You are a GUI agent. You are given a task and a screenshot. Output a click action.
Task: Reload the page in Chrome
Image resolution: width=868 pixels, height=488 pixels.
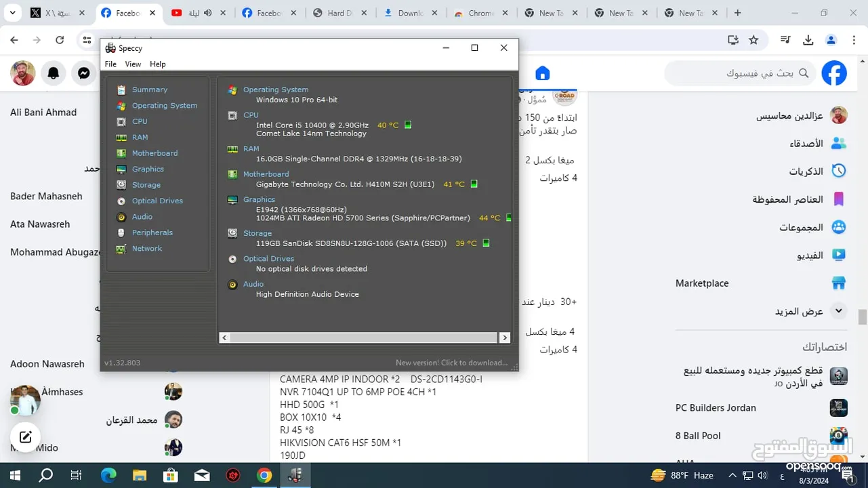point(60,40)
